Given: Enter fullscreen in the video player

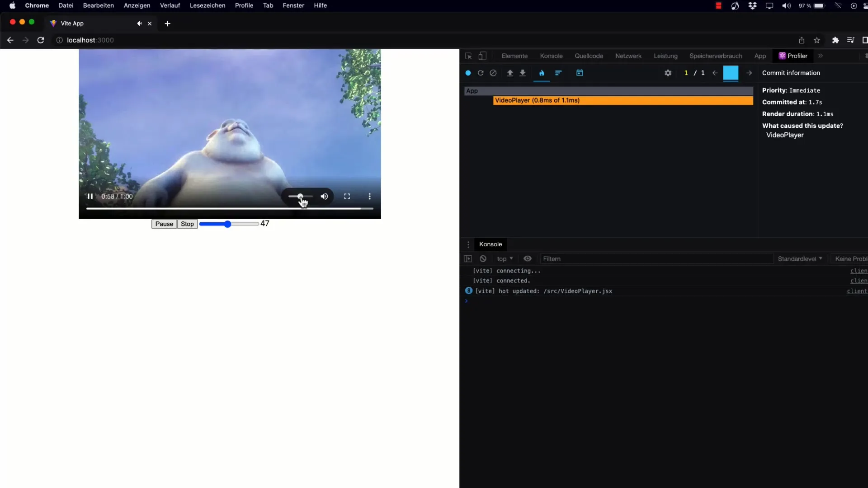Looking at the screenshot, I should (x=347, y=196).
